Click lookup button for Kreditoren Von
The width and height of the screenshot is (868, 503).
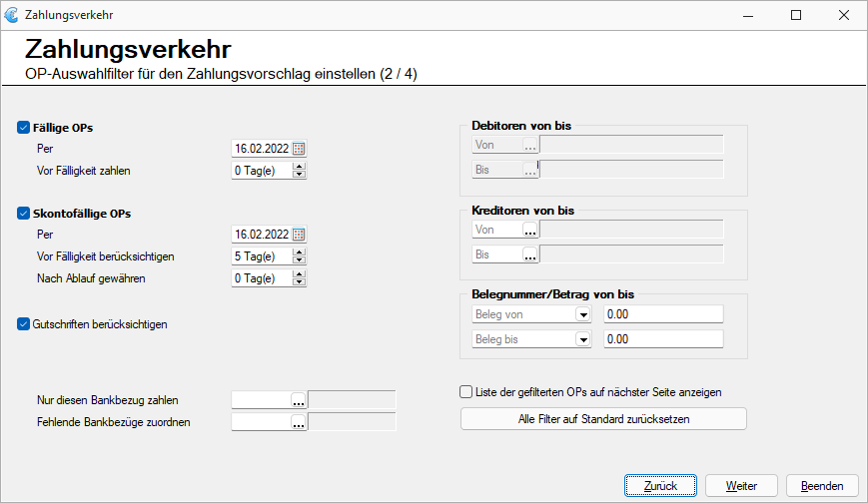(530, 230)
